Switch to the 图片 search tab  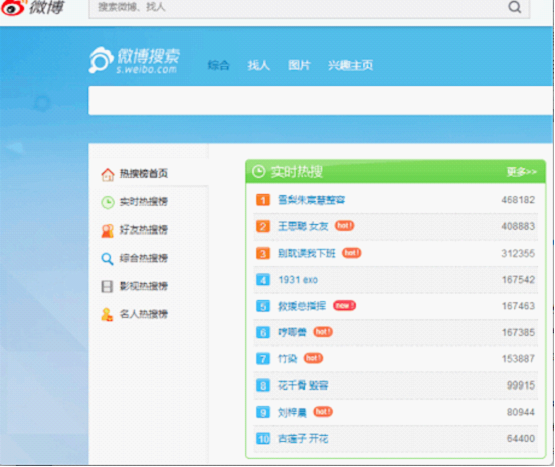pos(299,65)
